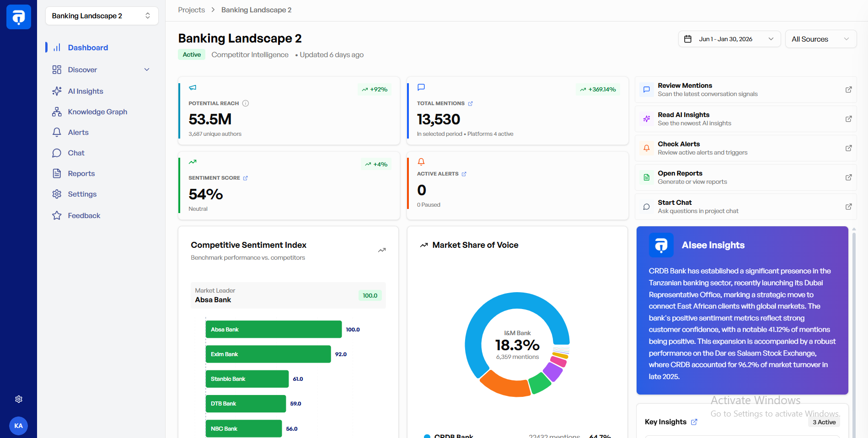Open the Reports sidebar icon

[57, 173]
